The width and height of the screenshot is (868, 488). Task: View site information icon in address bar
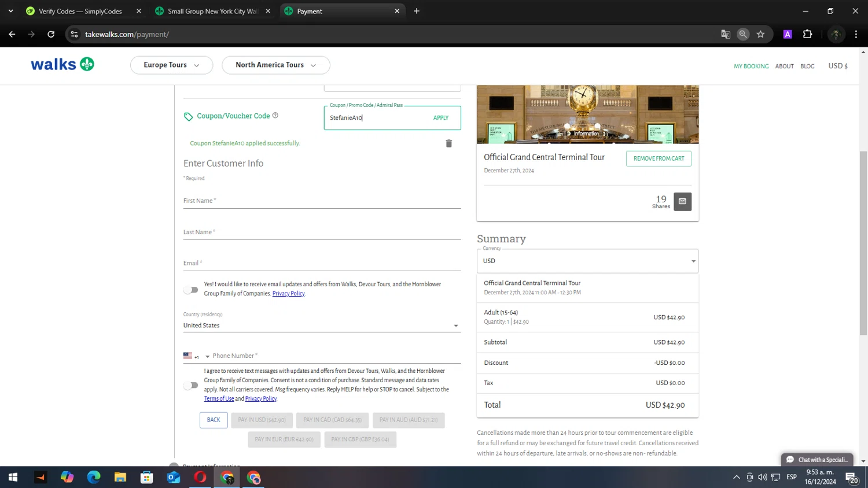click(74, 34)
